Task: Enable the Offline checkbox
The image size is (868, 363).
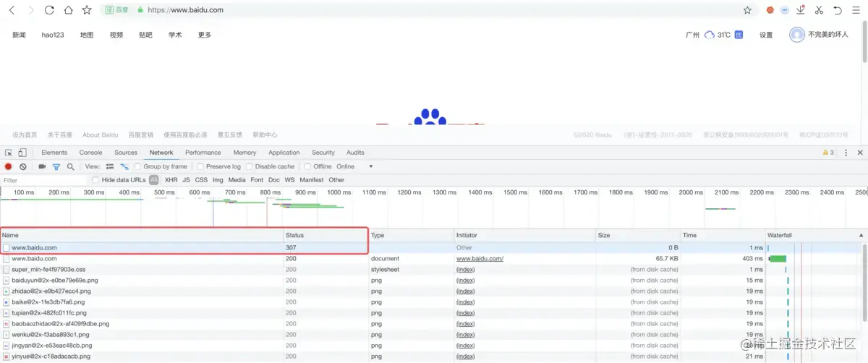Action: (307, 166)
